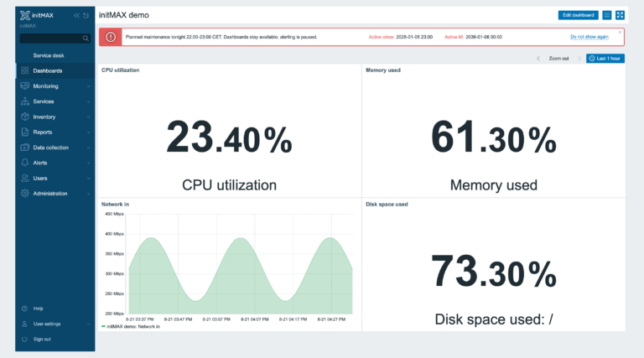644x358 pixels.
Task: Collapse the sidebar with double-chevron icon
Action: pos(76,15)
